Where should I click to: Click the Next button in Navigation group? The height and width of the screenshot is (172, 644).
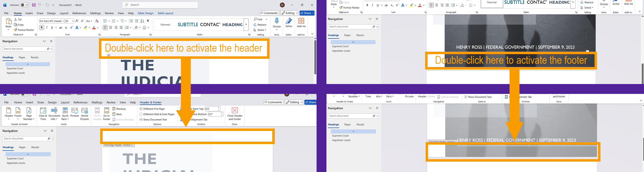point(117,114)
